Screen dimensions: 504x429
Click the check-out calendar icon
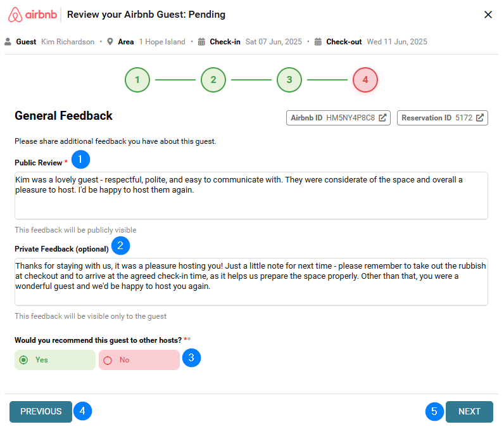click(318, 42)
